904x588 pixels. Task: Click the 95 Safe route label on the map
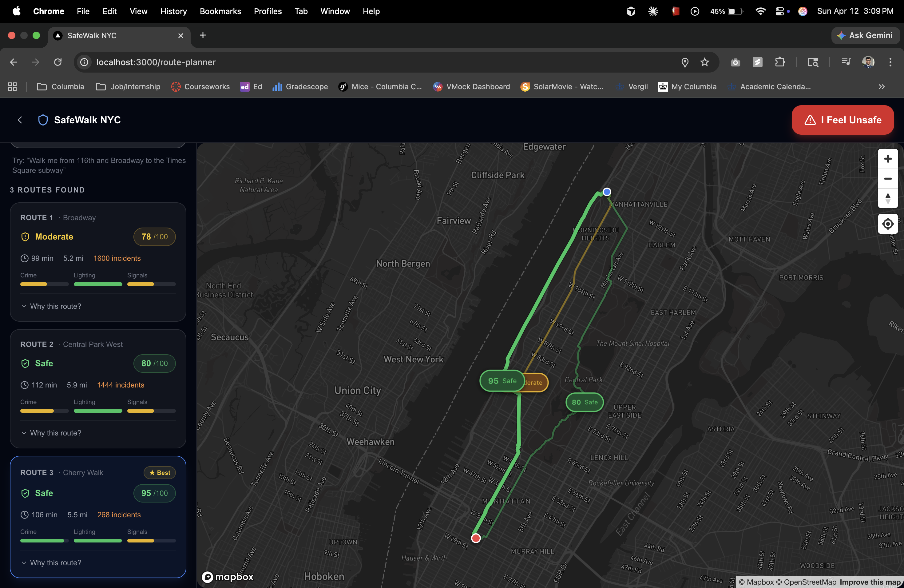pos(502,381)
